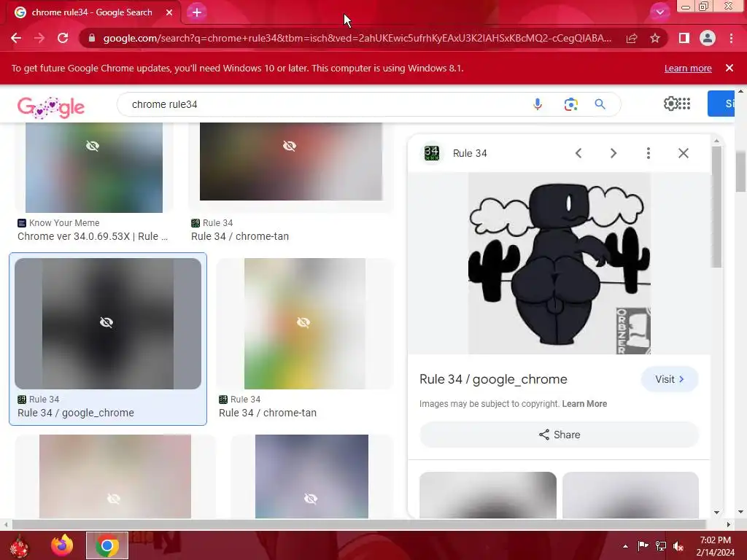Click the browser forward arrow
Viewport: 747px width, 560px height.
tap(39, 38)
